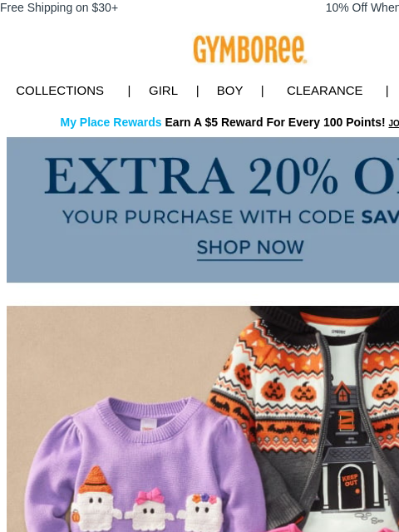
Task: Click the ghost with flower crown
Action: pyautogui.click(x=201, y=509)
